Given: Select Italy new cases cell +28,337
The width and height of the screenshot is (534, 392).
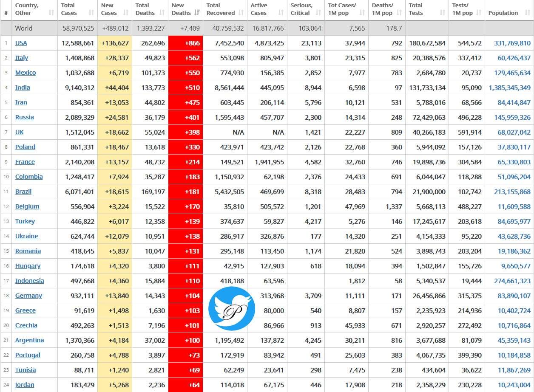Looking at the screenshot, I should click(115, 58).
